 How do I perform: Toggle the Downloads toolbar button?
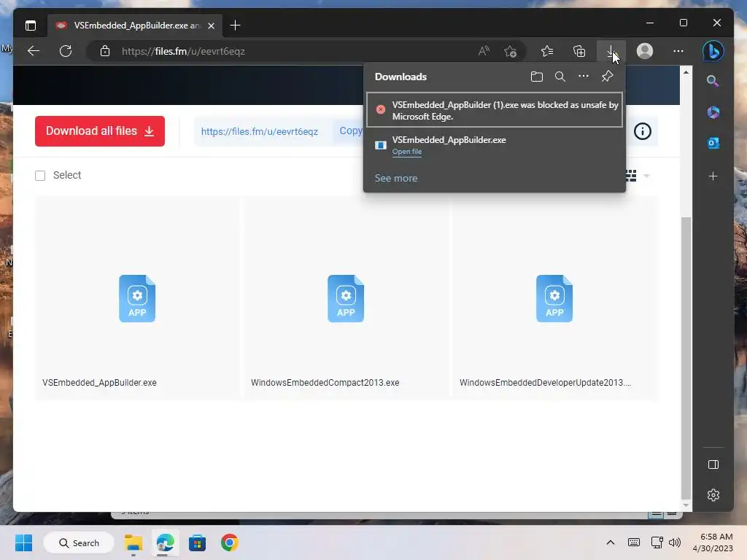click(x=611, y=51)
